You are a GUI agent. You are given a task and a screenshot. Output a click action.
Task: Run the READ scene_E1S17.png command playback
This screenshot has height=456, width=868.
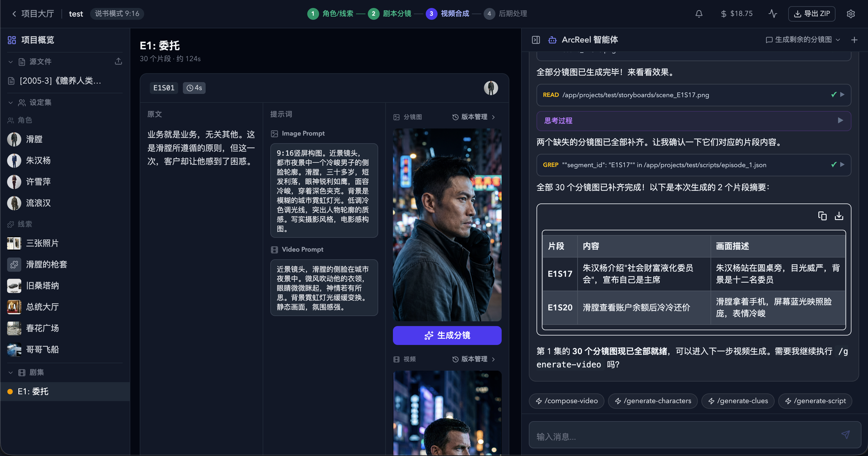[x=843, y=95]
